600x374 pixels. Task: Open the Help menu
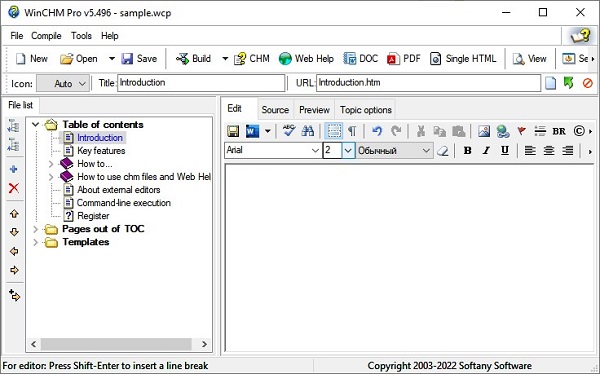109,36
